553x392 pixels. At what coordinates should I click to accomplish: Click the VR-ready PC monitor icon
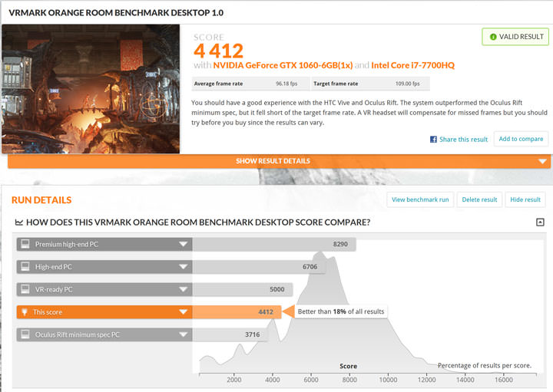tap(25, 289)
